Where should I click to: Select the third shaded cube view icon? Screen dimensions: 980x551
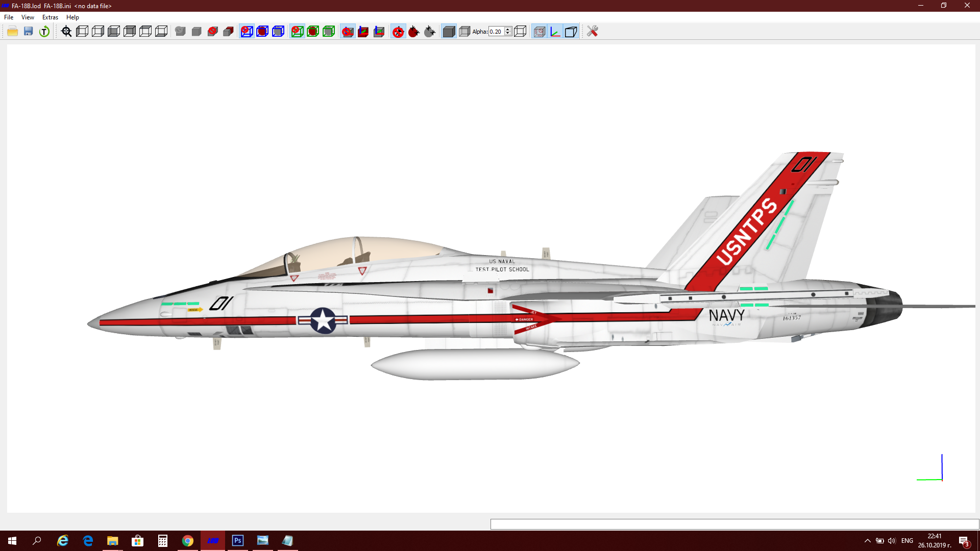pos(114,32)
